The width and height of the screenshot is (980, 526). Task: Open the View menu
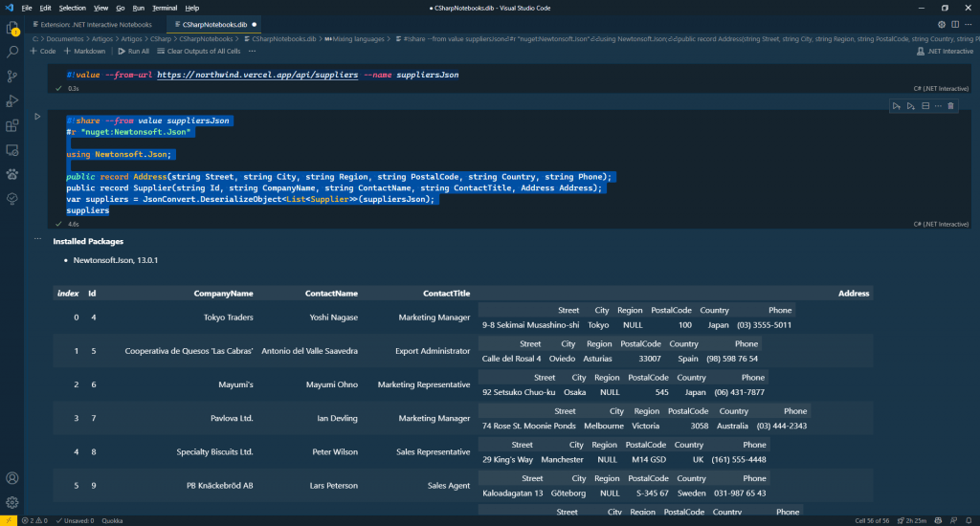100,8
